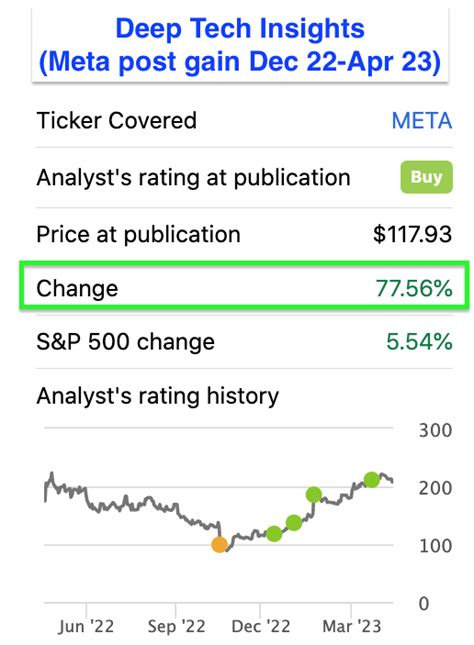Click the Change row label
The height and width of the screenshot is (645, 474).
(x=77, y=288)
